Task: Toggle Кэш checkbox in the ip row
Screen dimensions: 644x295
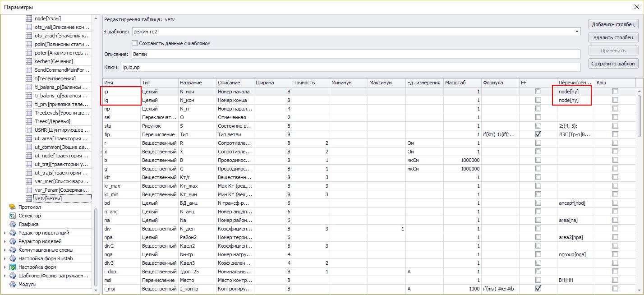Action: coord(615,92)
